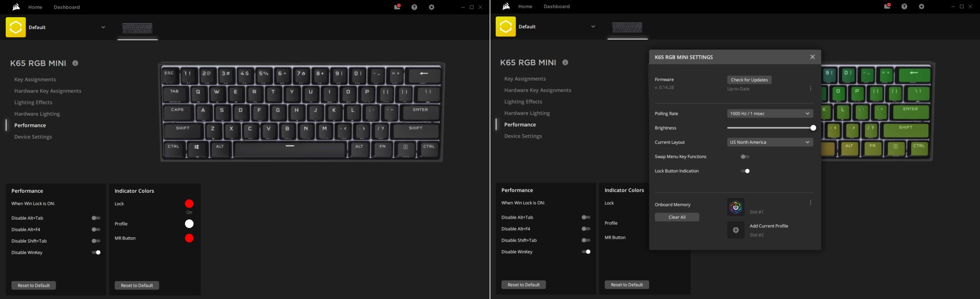
Task: Open firmware three-dot options menu
Action: pyautogui.click(x=810, y=88)
